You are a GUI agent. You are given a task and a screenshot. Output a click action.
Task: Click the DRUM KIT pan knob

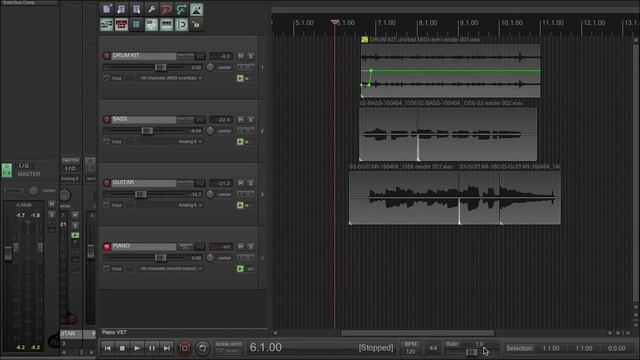210,67
